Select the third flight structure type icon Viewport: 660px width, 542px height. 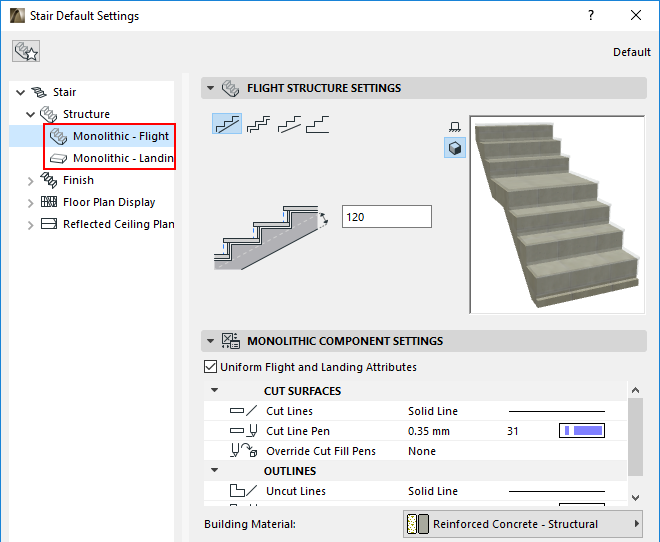tap(289, 125)
